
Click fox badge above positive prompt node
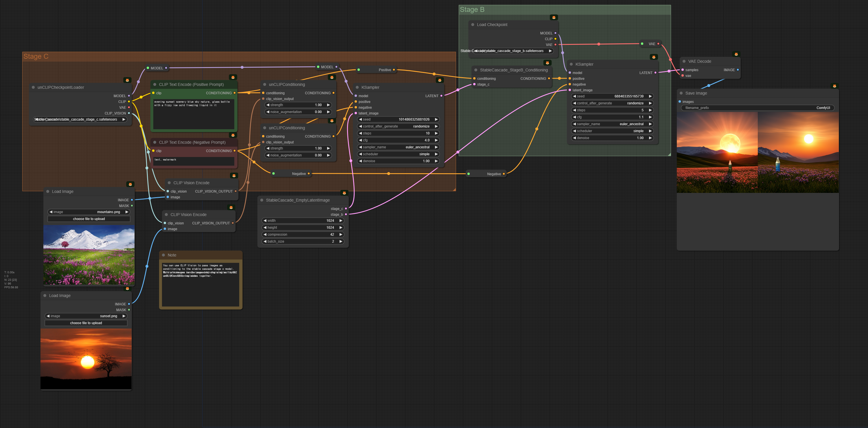coord(233,77)
